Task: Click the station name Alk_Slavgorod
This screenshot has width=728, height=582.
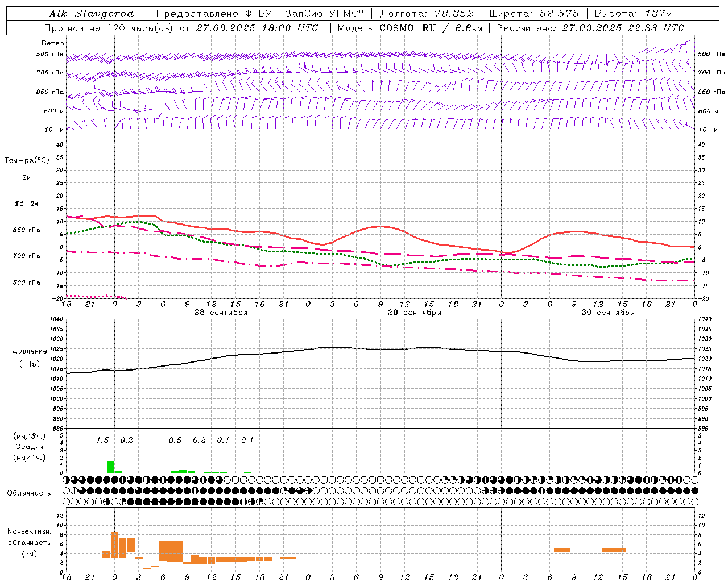Action: coord(91,14)
